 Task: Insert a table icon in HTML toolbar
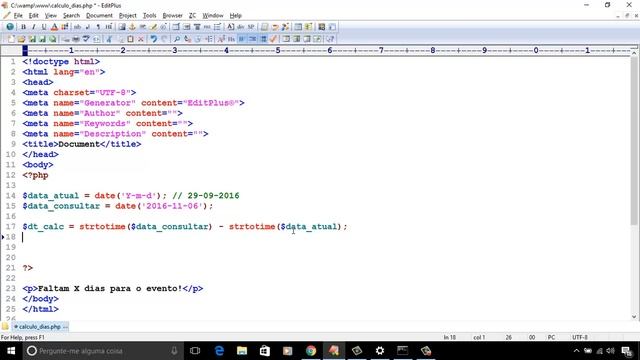pyautogui.click(x=176, y=27)
